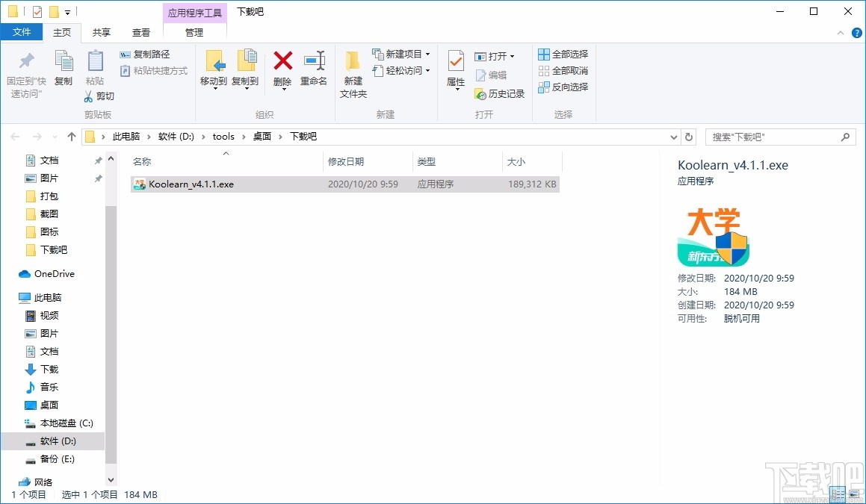Open the 打开 command dropdown arrow
866x504 pixels.
(x=513, y=55)
